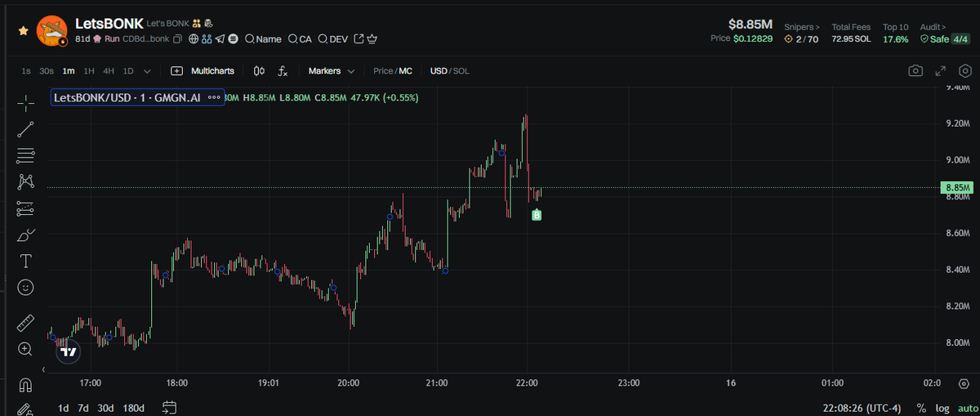The width and height of the screenshot is (980, 416).
Task: Select the 30s timeframe
Action: pyautogui.click(x=47, y=71)
